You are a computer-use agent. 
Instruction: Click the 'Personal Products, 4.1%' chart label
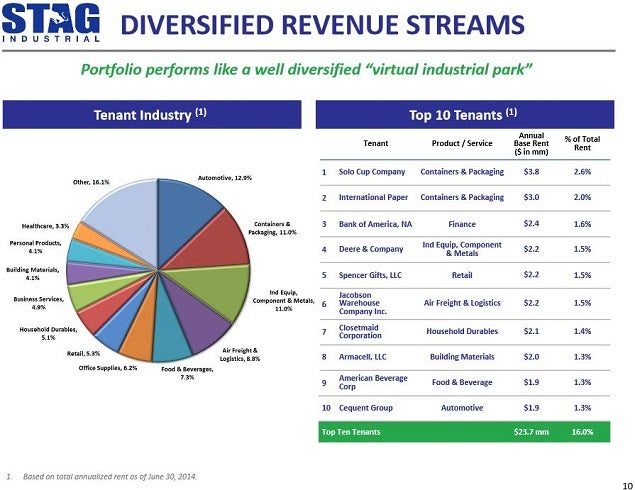point(36,247)
